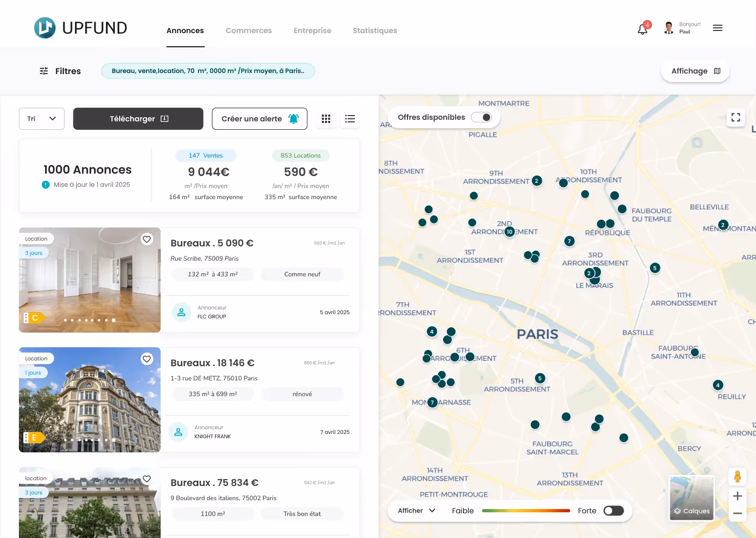Open Bureaux 75 834 € listing title
This screenshot has height=538, width=756.
tap(215, 483)
